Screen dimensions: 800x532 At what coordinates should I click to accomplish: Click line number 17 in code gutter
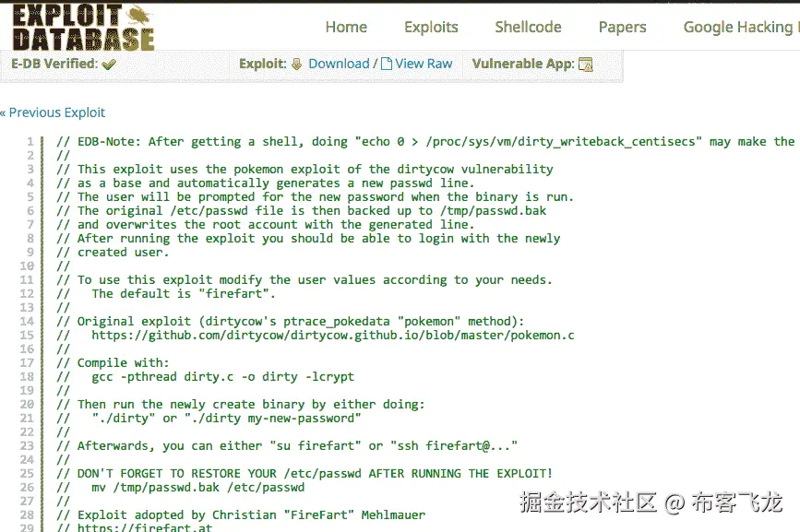tap(27, 363)
